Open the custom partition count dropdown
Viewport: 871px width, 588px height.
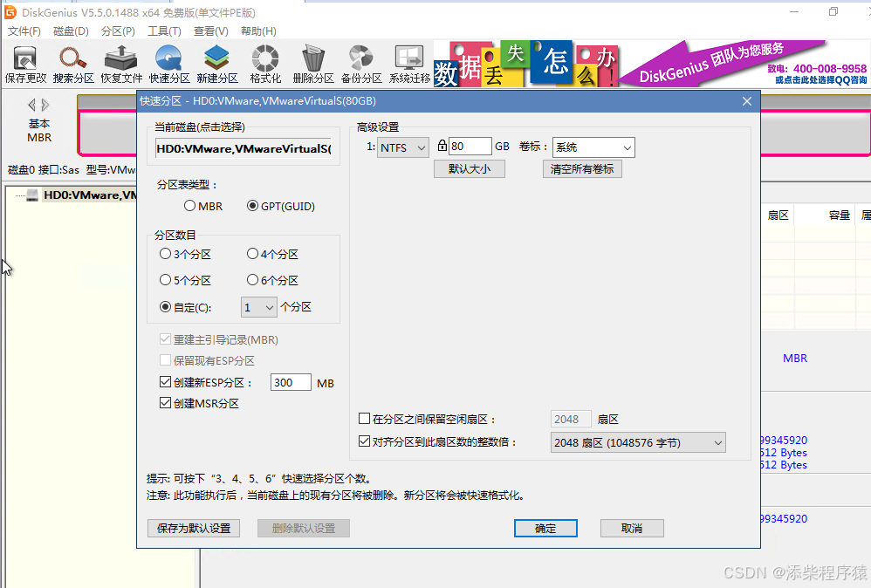coord(259,307)
